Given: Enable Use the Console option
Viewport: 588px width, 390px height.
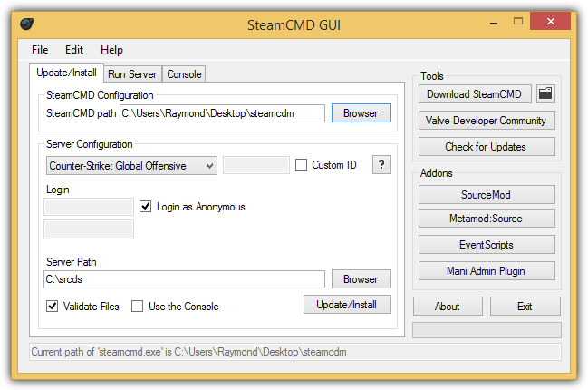Looking at the screenshot, I should 137,307.
